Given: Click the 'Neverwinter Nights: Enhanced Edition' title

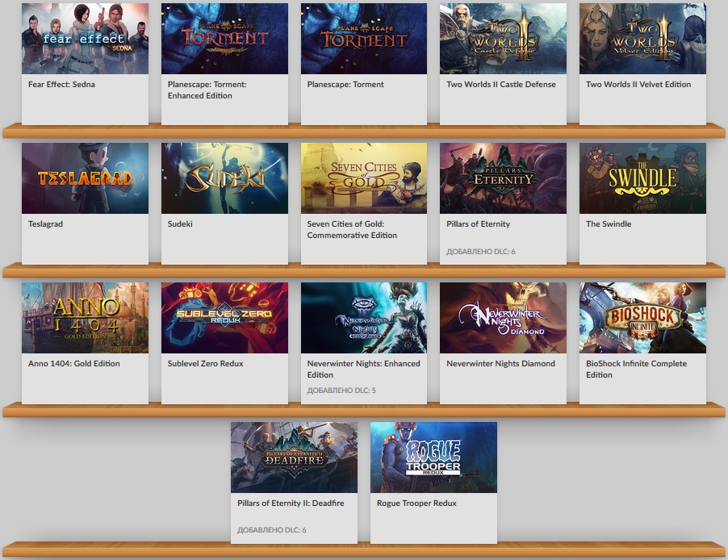Looking at the screenshot, I should tap(363, 369).
